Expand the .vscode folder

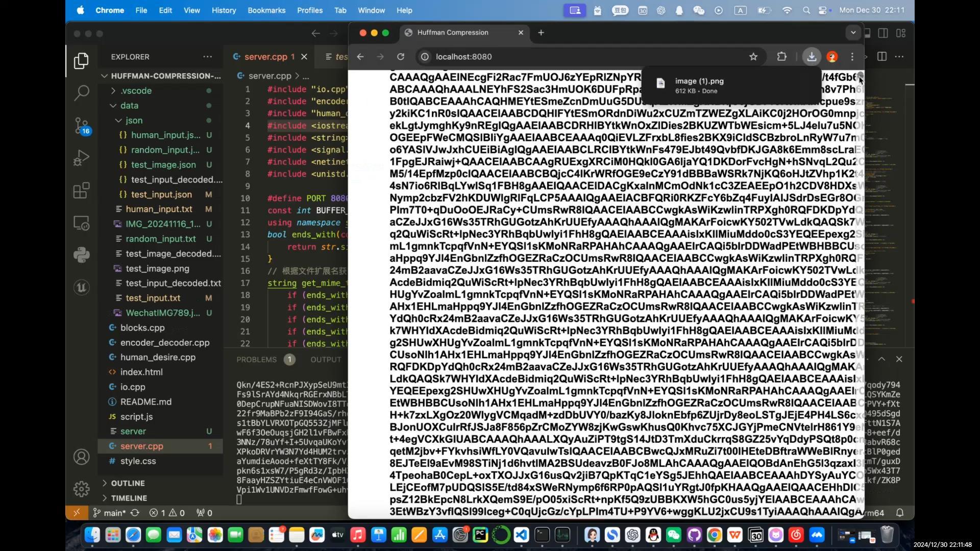click(161, 91)
